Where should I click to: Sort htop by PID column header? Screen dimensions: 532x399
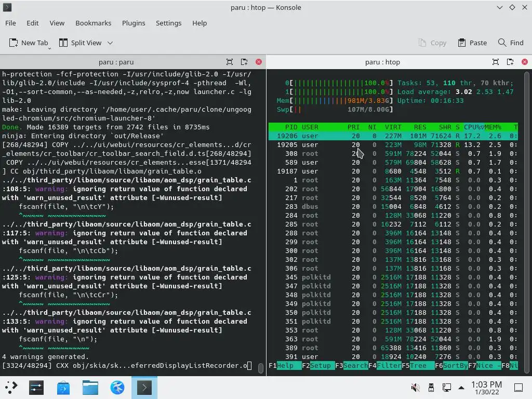[x=291, y=127]
